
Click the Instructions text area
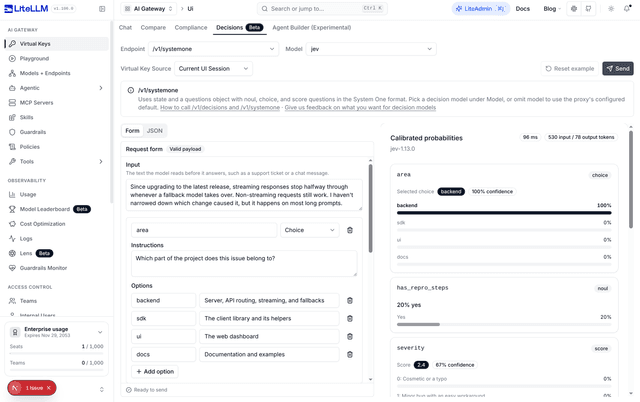click(x=244, y=263)
